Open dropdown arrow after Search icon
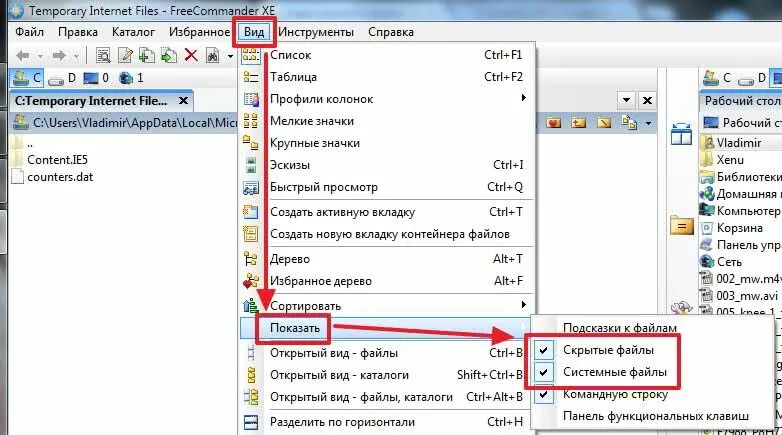 [230, 56]
